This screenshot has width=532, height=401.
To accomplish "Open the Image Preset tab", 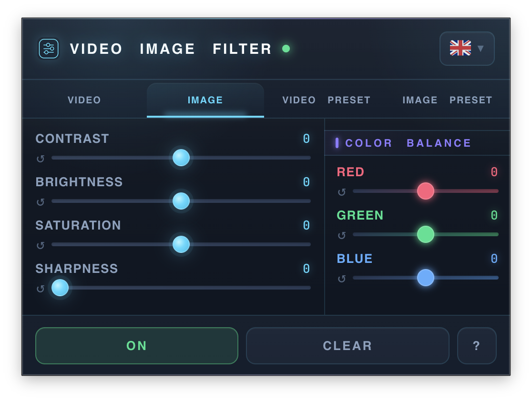I will [x=447, y=100].
